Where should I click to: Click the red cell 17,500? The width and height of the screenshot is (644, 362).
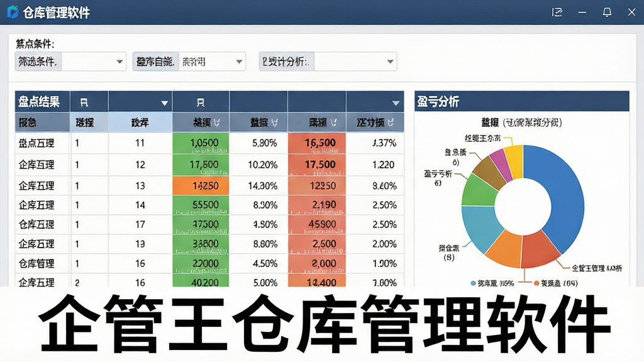[317, 165]
